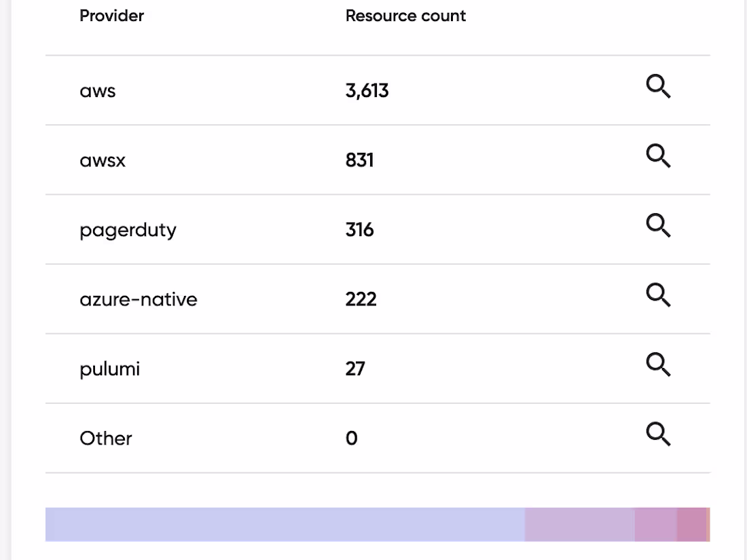
Task: Click the azure-native provider name
Action: pos(139,299)
